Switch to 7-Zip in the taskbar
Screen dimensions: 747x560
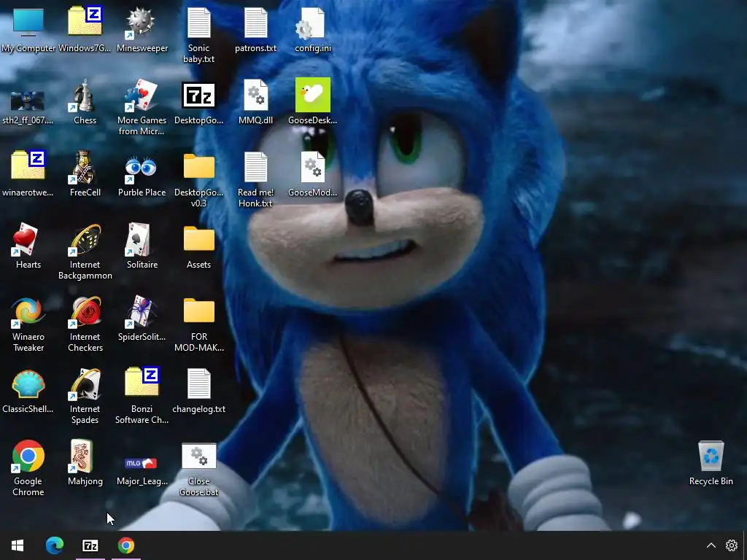[90, 545]
